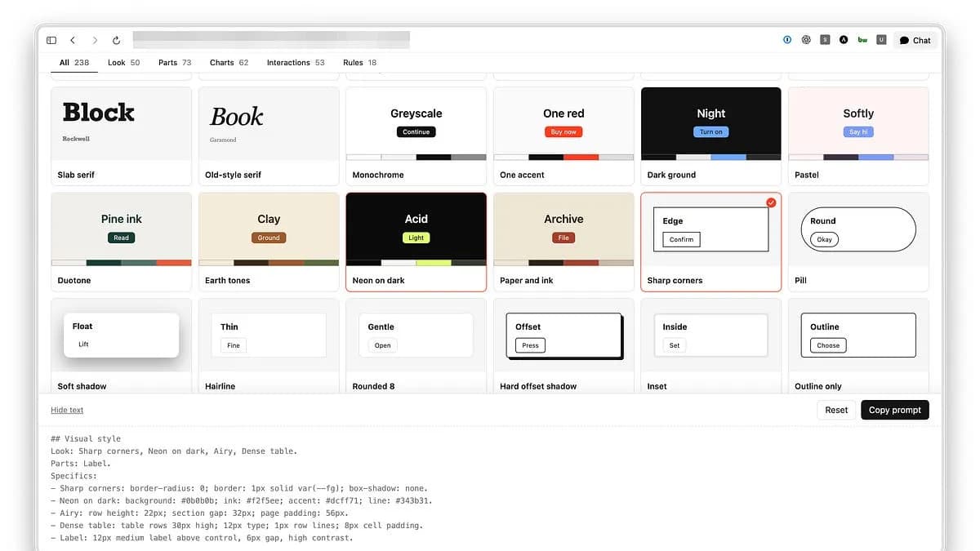Click the blue Turn on button

711,131
